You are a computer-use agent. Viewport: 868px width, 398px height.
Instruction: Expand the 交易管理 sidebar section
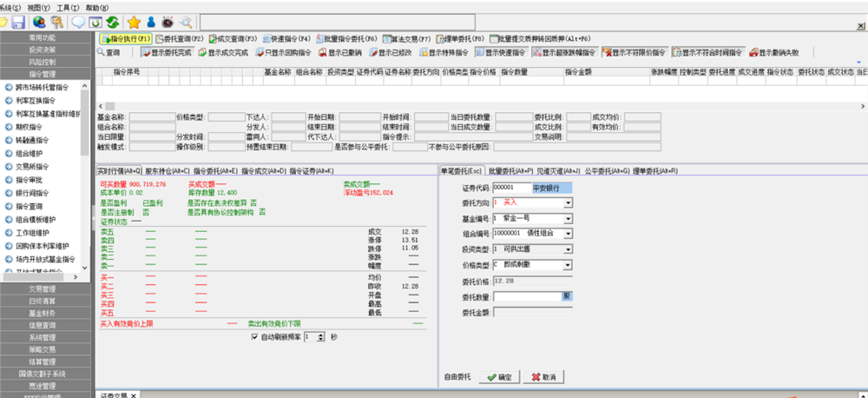pos(45,289)
